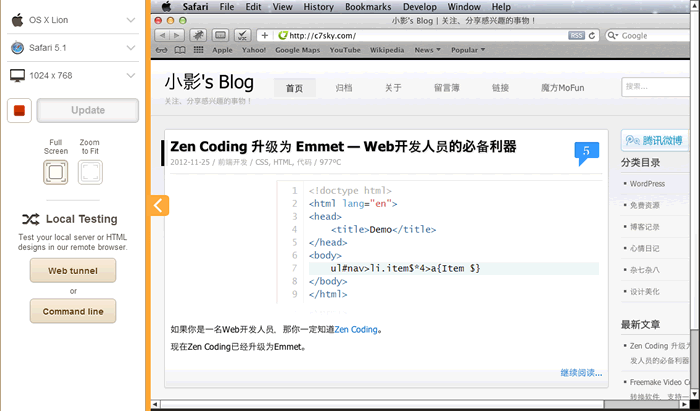Viewport: 700px width, 411px height.
Task: Open Top Sites grid icon
Action: click(x=198, y=50)
